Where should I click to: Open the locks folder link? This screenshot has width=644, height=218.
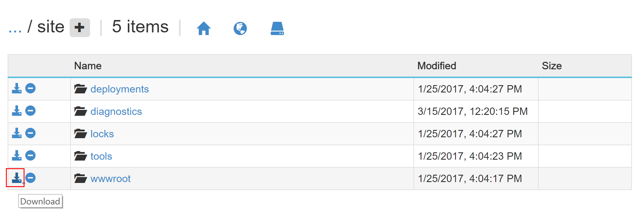click(102, 134)
